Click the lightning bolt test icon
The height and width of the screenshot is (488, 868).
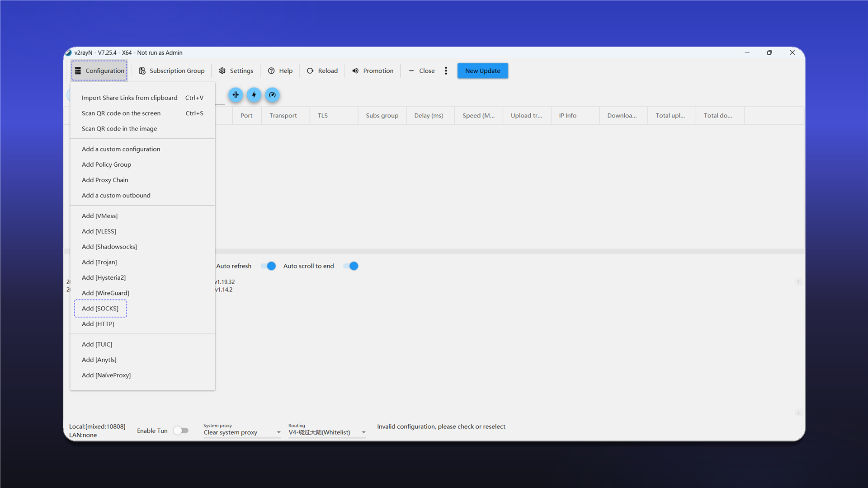coord(254,95)
